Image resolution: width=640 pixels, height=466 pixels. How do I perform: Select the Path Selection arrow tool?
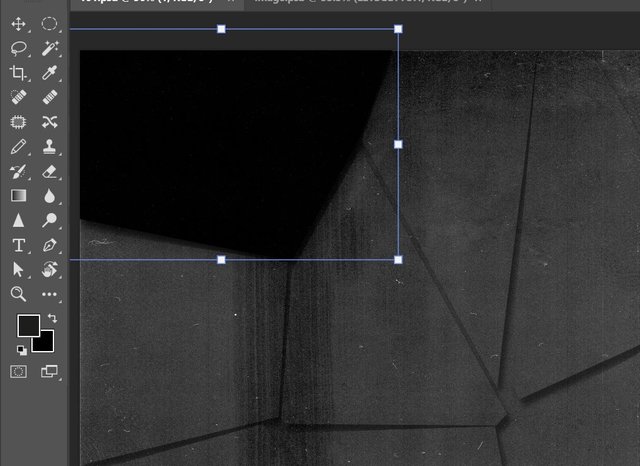coord(18,270)
